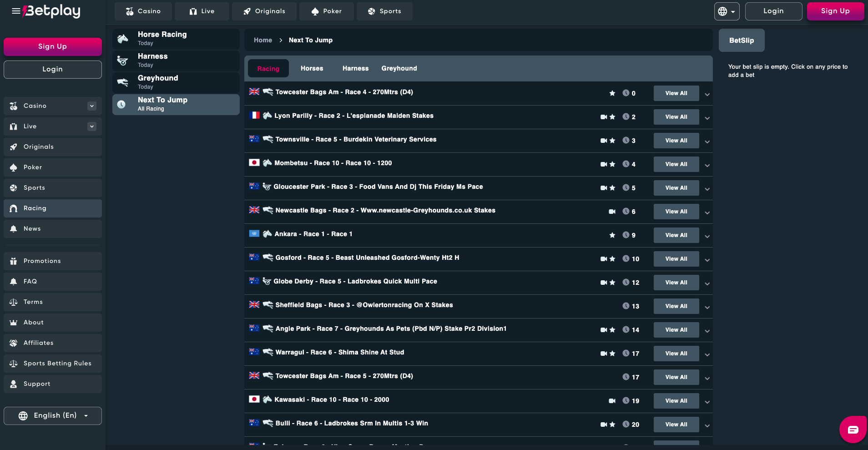Expand Townsville Race 5 row chevron
Image resolution: width=868 pixels, height=450 pixels.
pos(707,142)
